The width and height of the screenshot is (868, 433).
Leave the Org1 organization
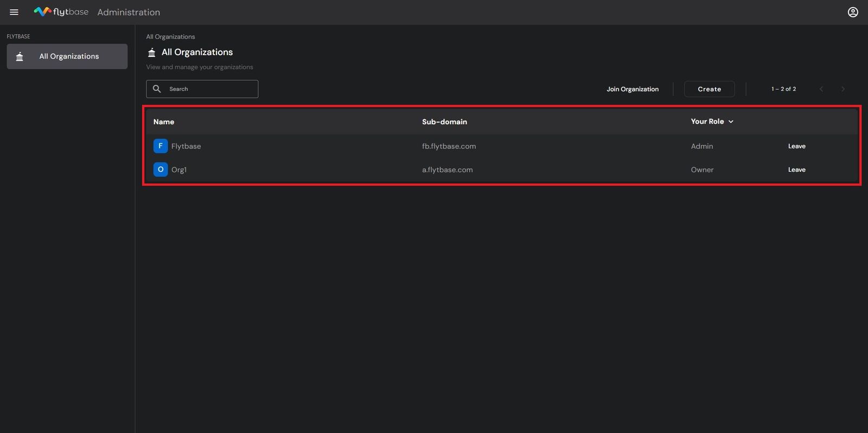coord(797,170)
